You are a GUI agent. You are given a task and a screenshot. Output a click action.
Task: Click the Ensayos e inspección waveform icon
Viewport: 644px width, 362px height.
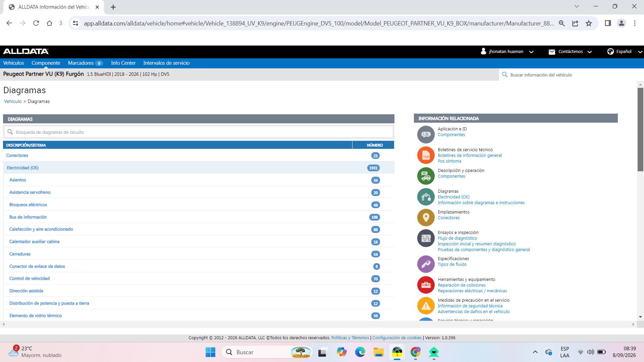426,238
